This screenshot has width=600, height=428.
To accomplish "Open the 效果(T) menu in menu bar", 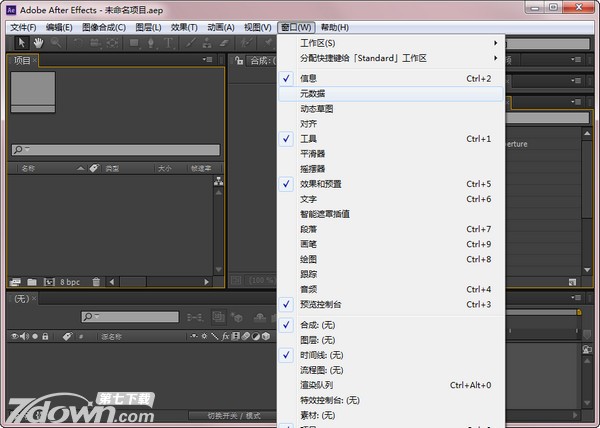I will (183, 27).
